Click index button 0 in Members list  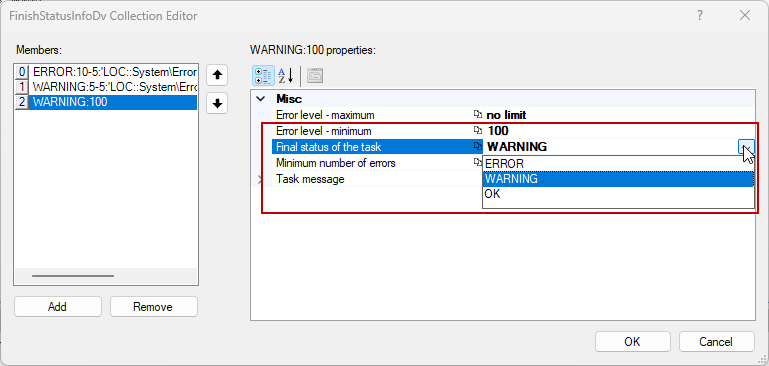22,72
